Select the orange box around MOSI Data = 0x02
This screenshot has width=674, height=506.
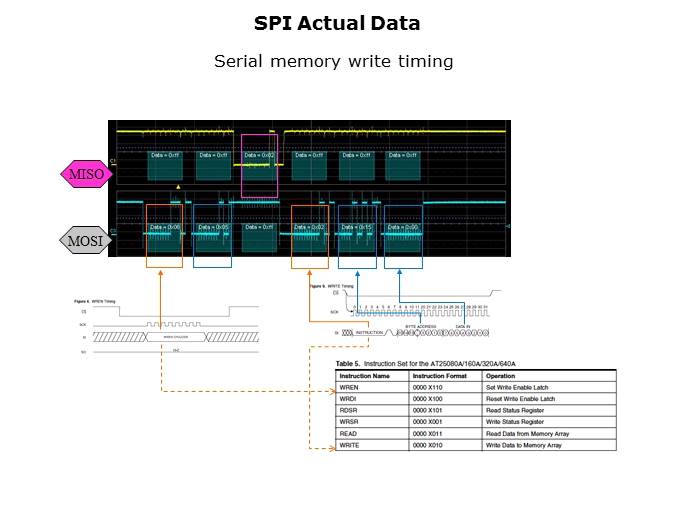(310, 236)
